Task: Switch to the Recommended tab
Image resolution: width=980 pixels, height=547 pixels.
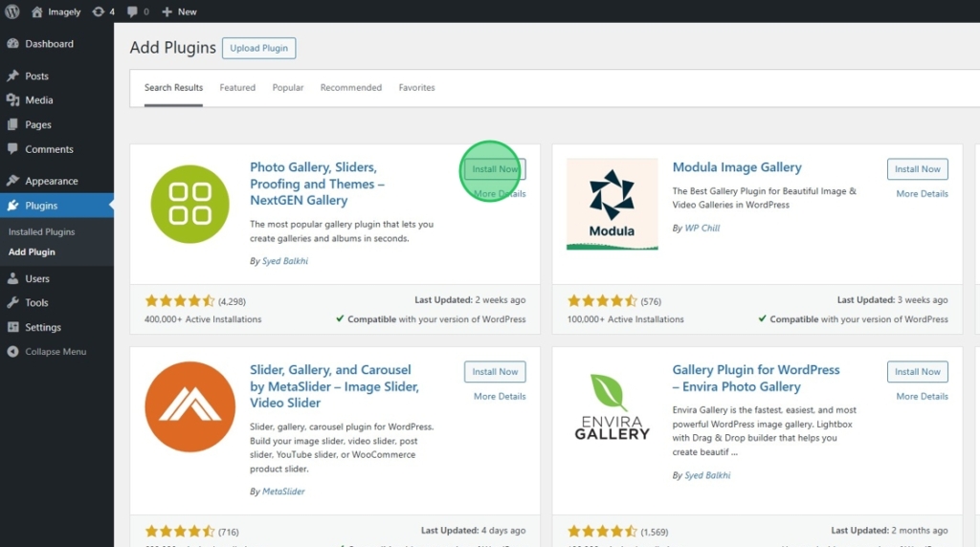Action: click(351, 87)
